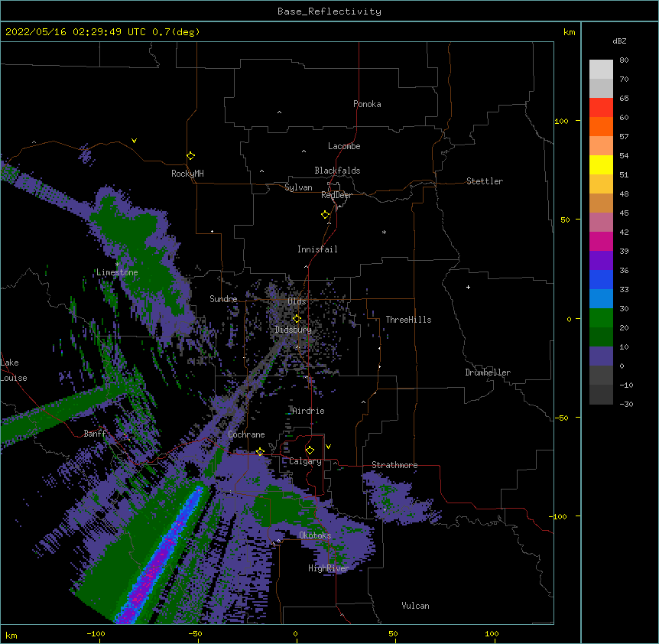Click the Vulcan town label
The width and height of the screenshot is (659, 644).
tap(415, 606)
